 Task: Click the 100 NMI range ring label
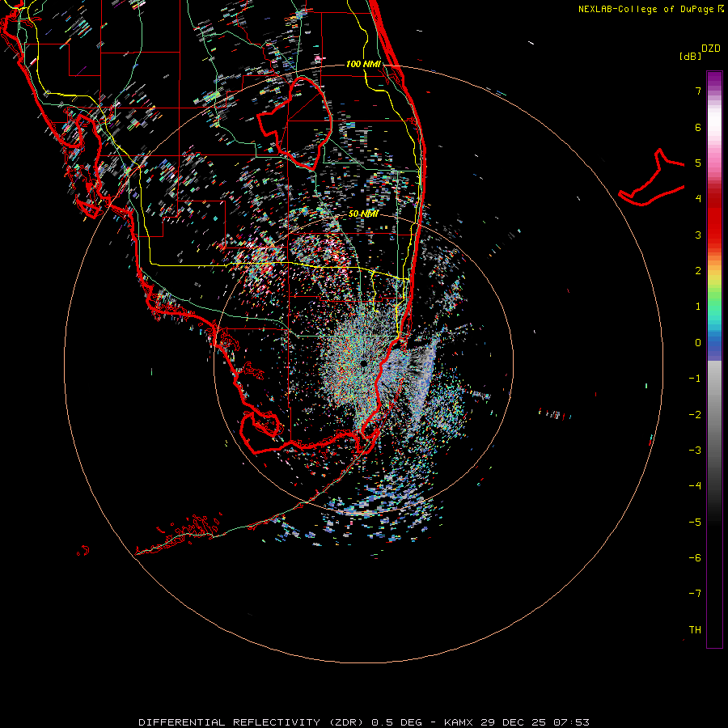coord(363,64)
